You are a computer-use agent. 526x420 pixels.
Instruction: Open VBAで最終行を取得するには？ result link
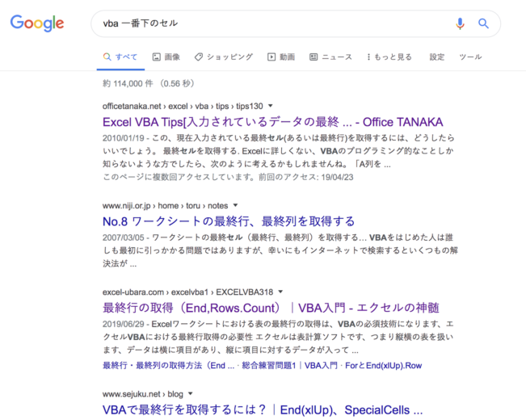pyautogui.click(x=263, y=409)
